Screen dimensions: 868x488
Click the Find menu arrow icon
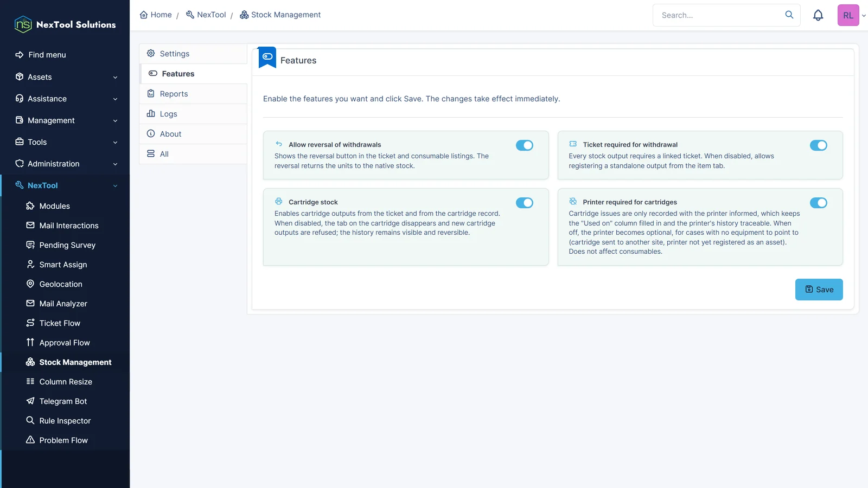(x=20, y=55)
